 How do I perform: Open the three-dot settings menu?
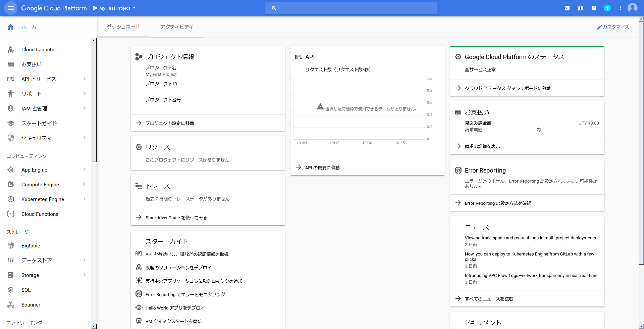tap(621, 8)
